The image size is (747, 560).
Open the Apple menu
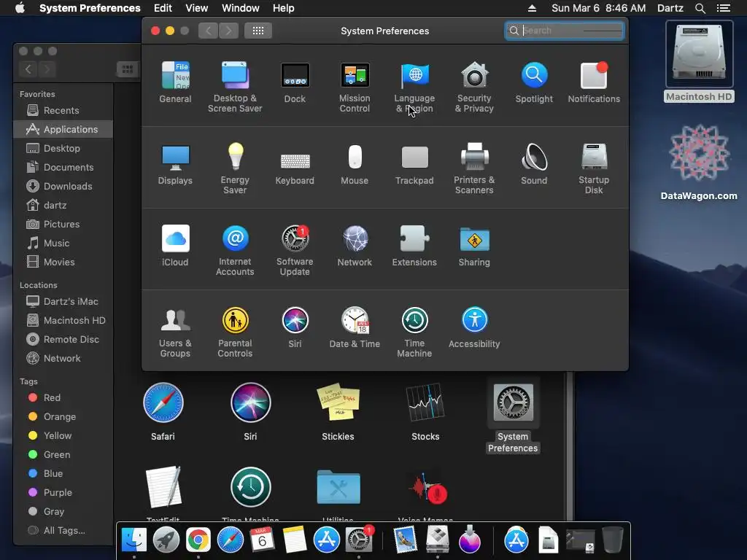pyautogui.click(x=20, y=8)
